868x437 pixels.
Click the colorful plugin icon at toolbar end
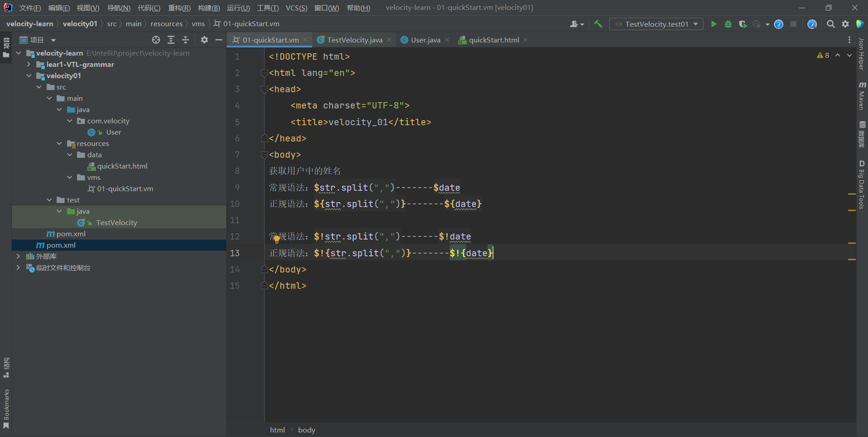tap(860, 24)
